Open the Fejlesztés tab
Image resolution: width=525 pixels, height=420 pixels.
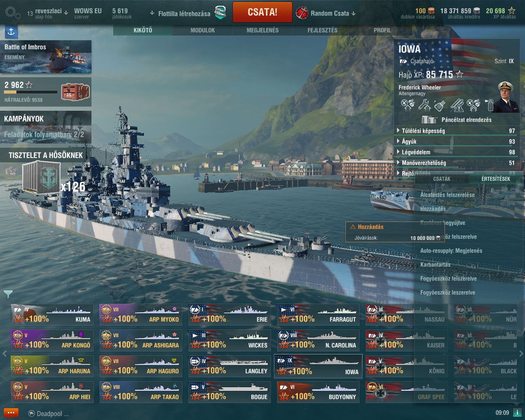click(x=322, y=30)
